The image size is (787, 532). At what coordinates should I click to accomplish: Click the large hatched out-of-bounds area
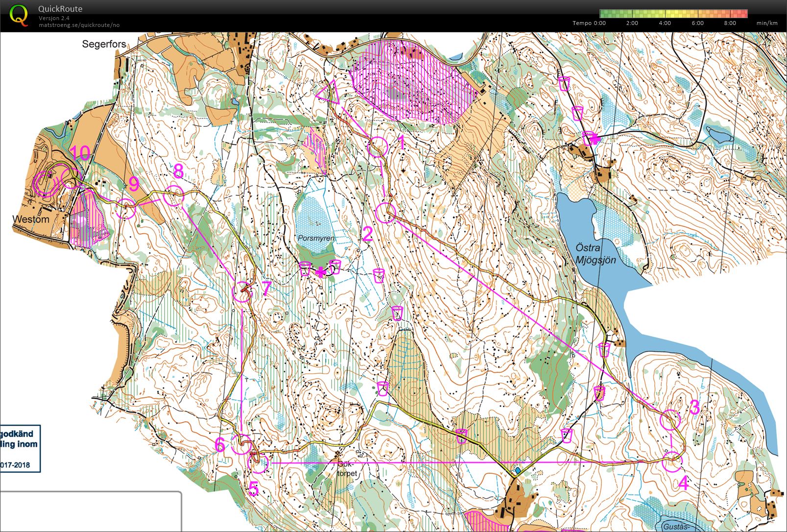[x=414, y=81]
